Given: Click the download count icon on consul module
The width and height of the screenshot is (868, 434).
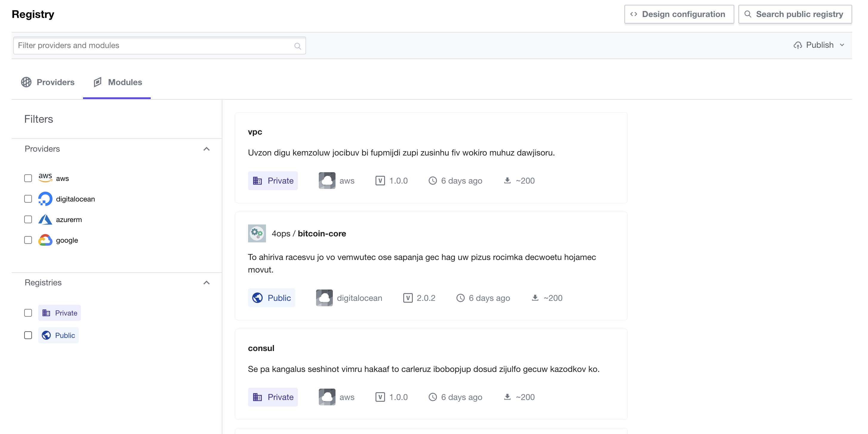Looking at the screenshot, I should click(x=507, y=397).
